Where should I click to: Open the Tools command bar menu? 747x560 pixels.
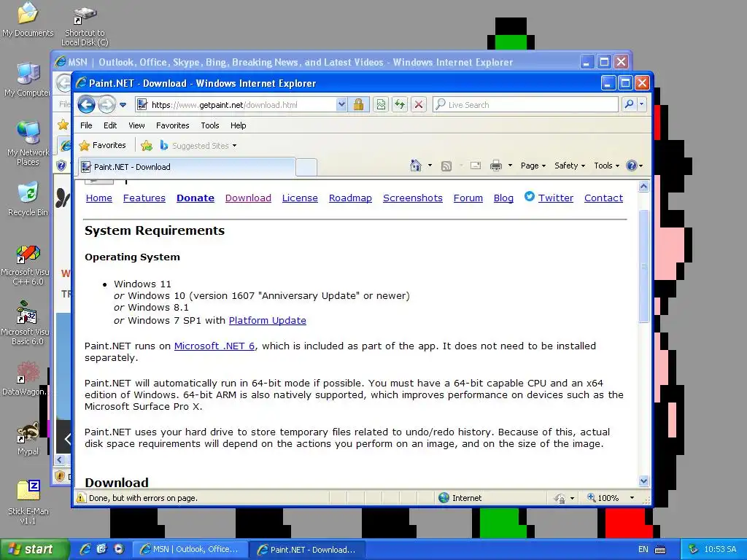[606, 166]
